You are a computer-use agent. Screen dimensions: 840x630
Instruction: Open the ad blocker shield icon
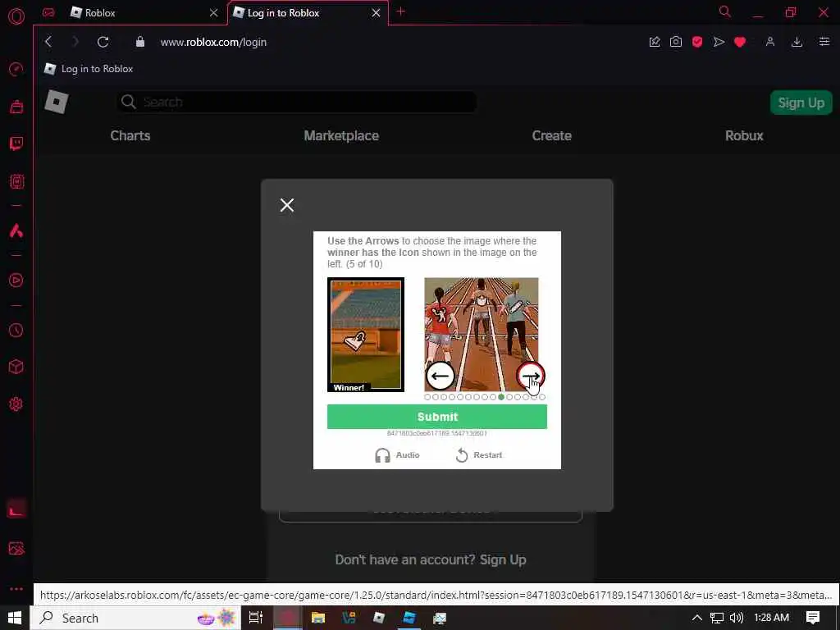[x=697, y=42]
